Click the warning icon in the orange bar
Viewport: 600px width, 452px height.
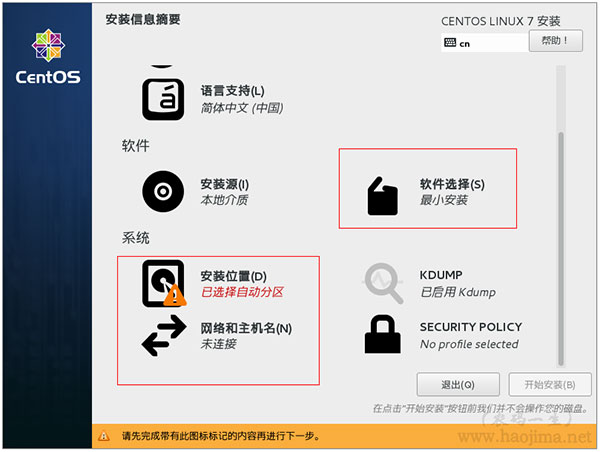tap(104, 436)
